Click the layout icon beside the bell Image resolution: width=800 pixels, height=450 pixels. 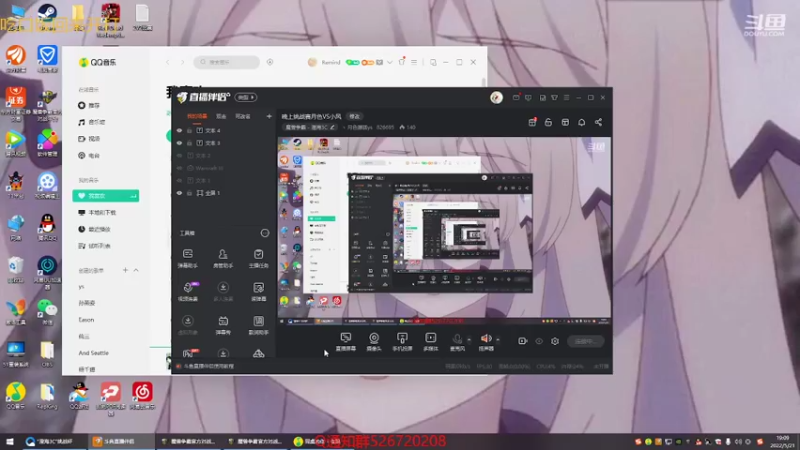pos(565,122)
